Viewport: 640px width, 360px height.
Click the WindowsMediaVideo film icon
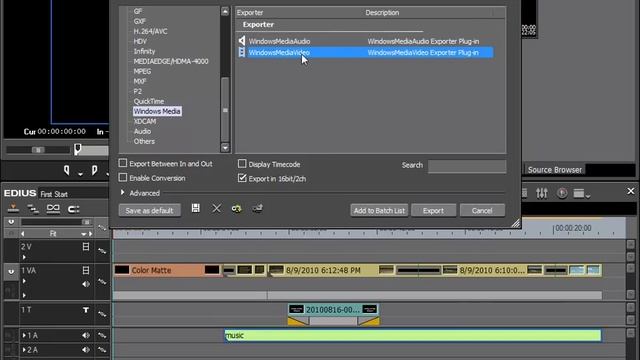[x=242, y=52]
